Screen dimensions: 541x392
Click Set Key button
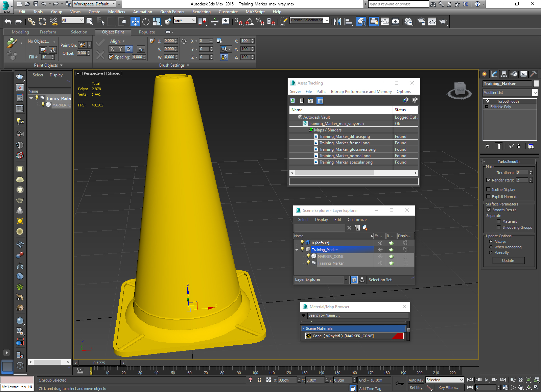pyautogui.click(x=416, y=388)
